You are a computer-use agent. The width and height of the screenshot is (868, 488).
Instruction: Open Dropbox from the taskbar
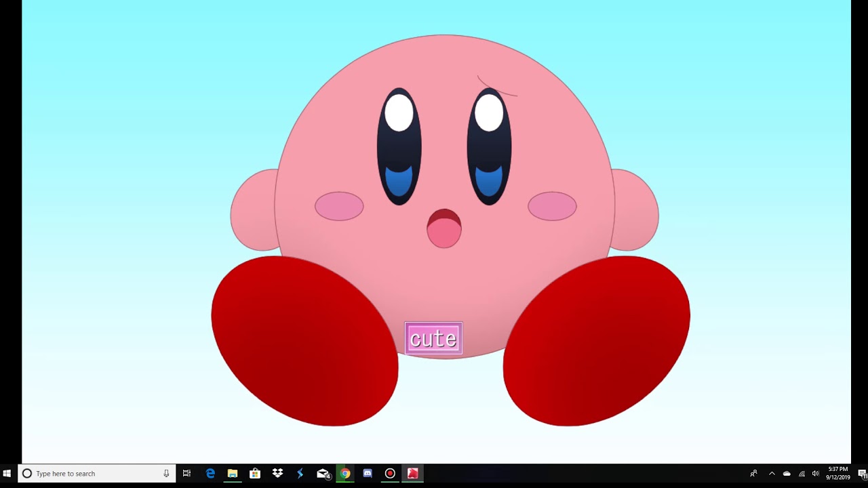[x=277, y=474]
